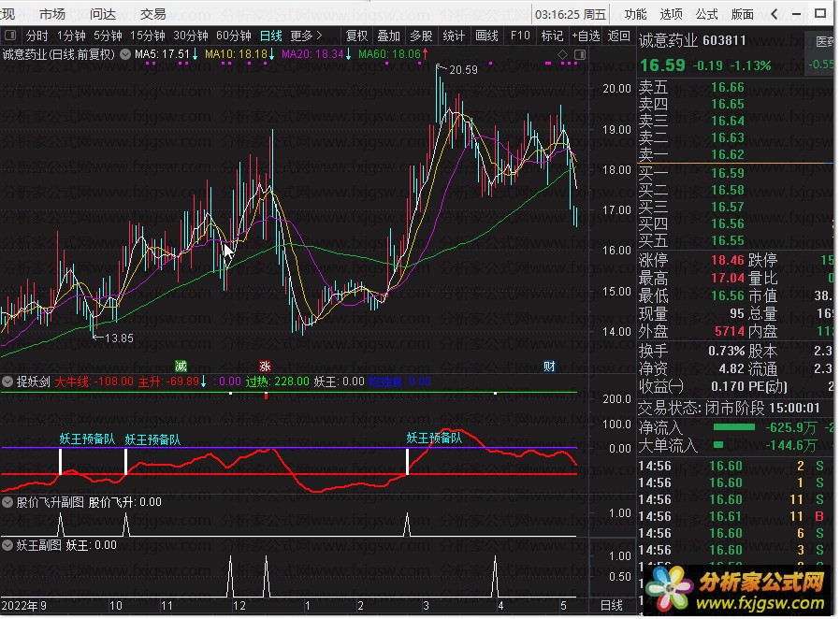Open 捉妖剑 indicator dropdown circle
This screenshot has height=619, width=840.
tap(7, 381)
